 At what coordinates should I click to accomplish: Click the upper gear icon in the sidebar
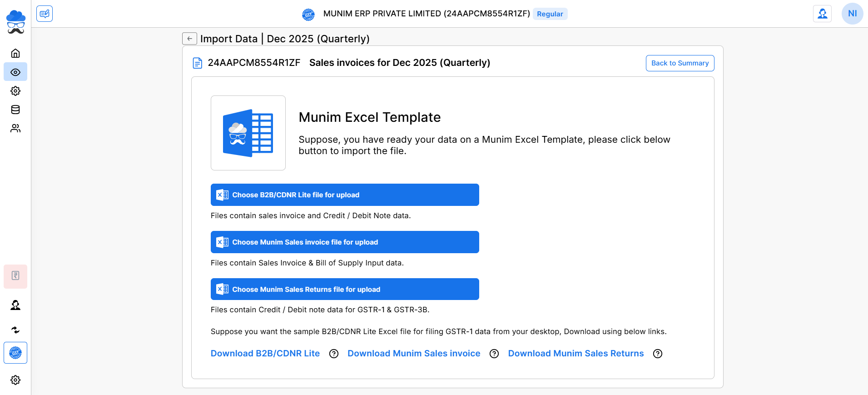click(15, 91)
